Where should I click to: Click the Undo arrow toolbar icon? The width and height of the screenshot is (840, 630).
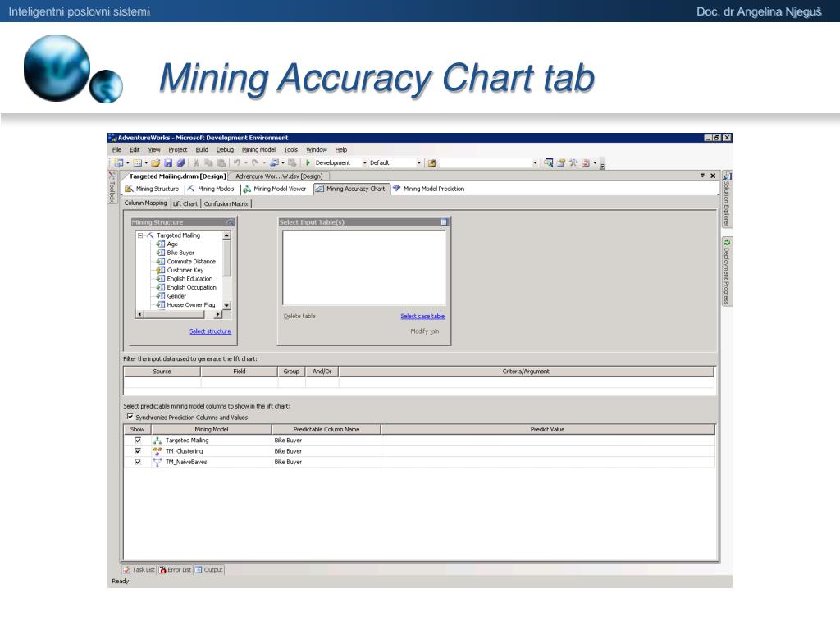tap(236, 163)
